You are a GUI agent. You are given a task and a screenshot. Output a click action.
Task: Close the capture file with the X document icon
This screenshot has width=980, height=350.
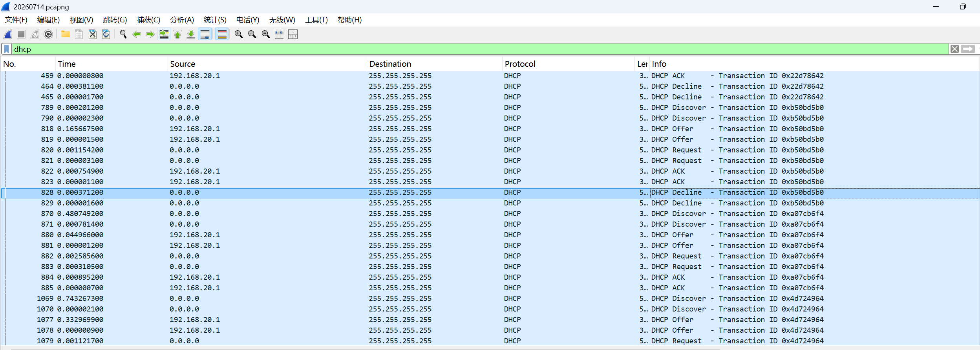click(x=93, y=35)
